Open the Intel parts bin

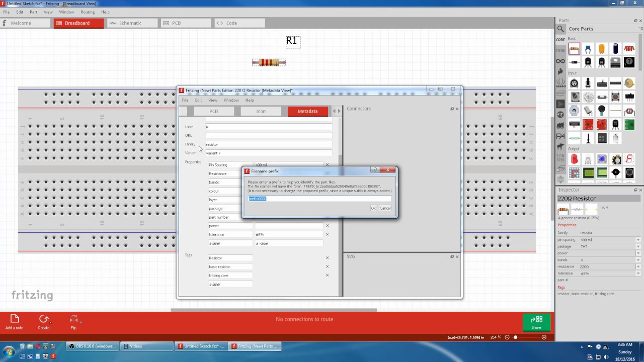pyautogui.click(x=560, y=94)
